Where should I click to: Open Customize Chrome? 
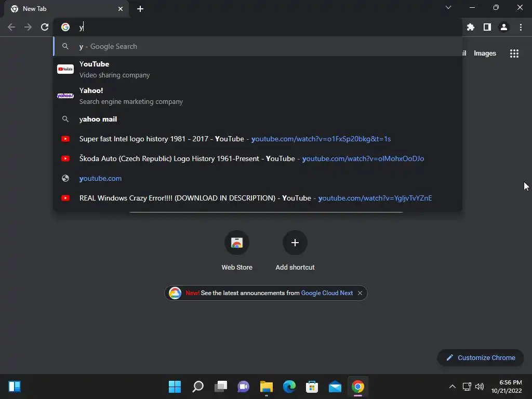point(481,357)
